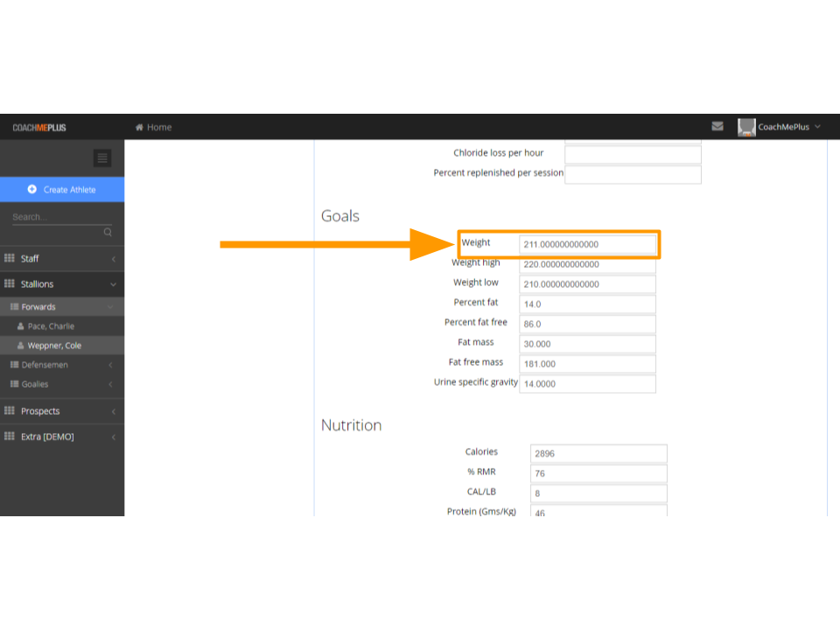Collapse the Stallions chevron
This screenshot has height=630, width=840.
[113, 284]
